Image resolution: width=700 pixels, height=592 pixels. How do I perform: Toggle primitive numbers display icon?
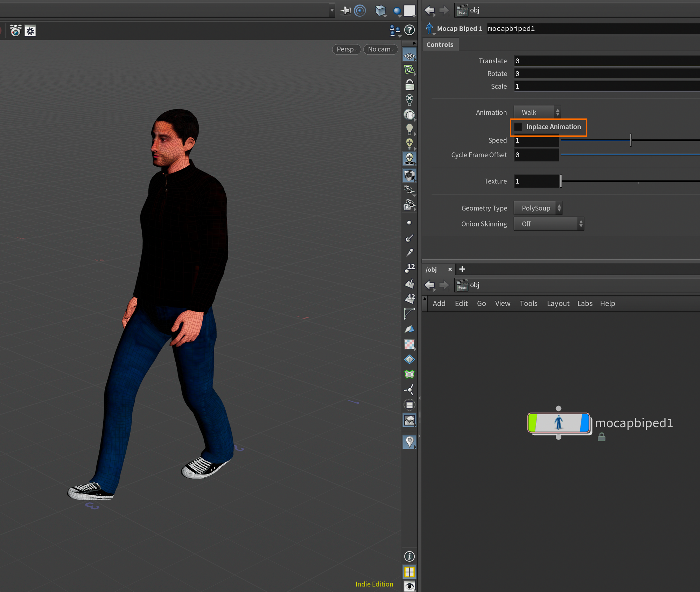[409, 299]
